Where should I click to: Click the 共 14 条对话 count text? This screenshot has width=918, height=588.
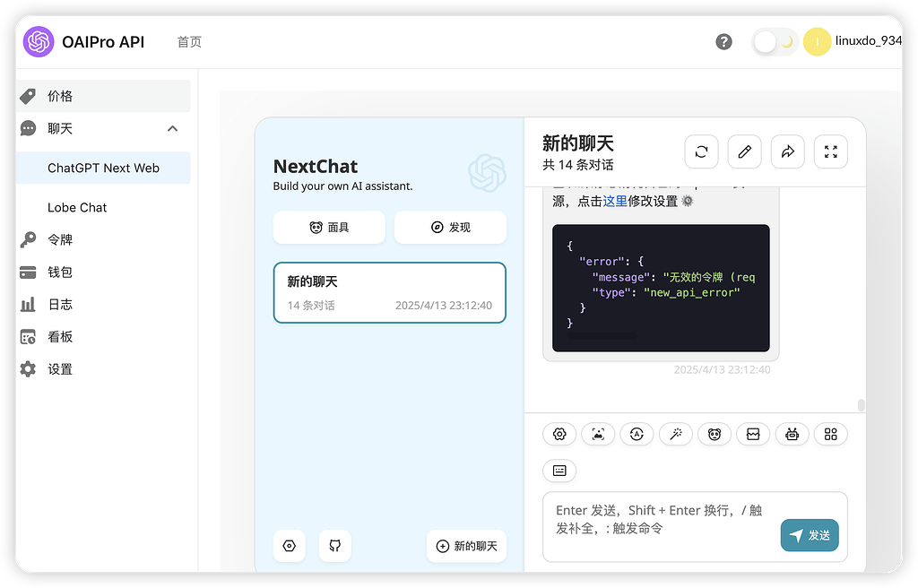578,165
